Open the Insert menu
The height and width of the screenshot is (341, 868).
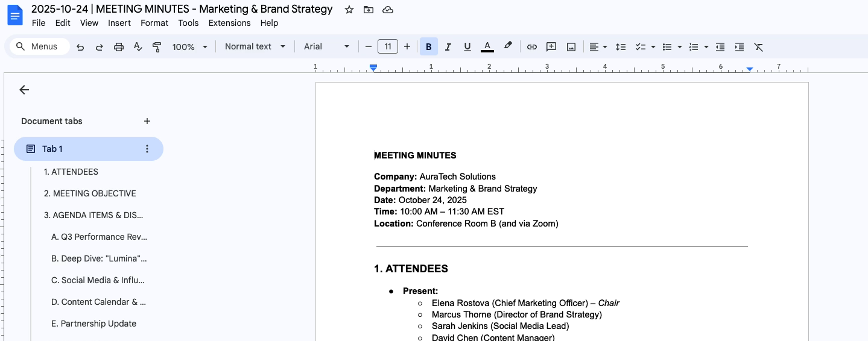(x=119, y=23)
